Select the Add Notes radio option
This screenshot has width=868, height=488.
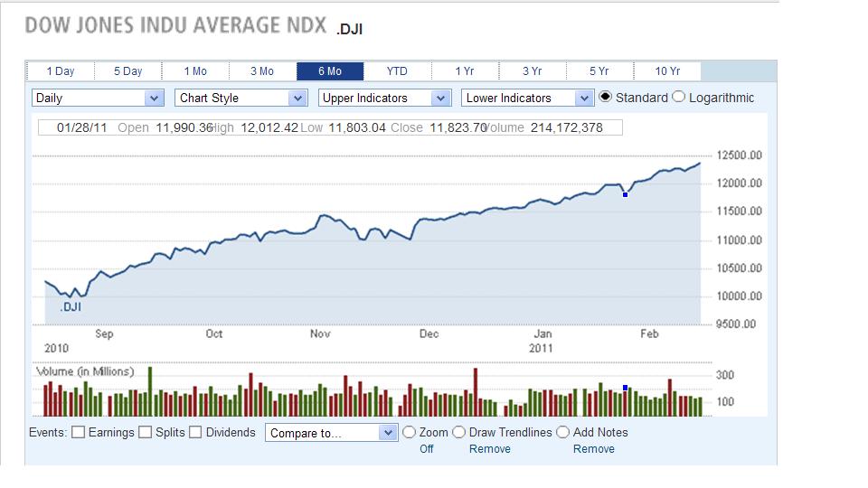[x=563, y=432]
